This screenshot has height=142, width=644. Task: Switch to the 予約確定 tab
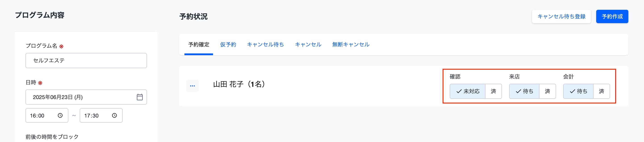199,45
